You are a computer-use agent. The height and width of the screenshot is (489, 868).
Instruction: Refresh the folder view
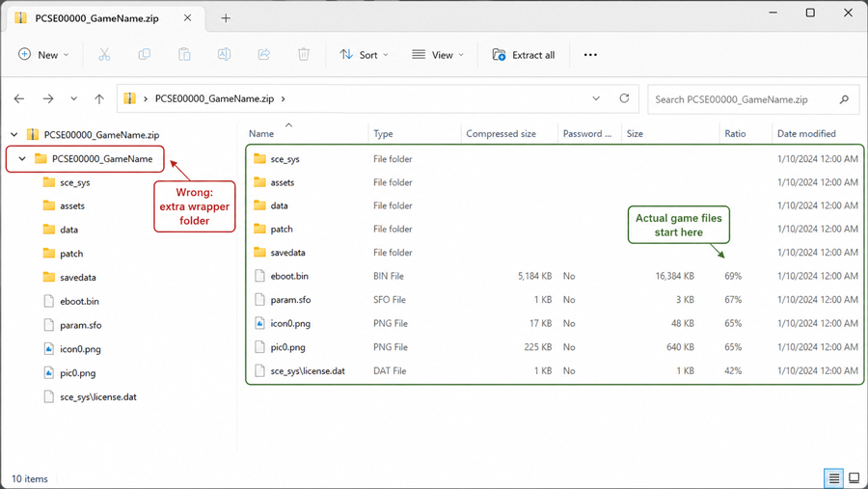tap(624, 98)
